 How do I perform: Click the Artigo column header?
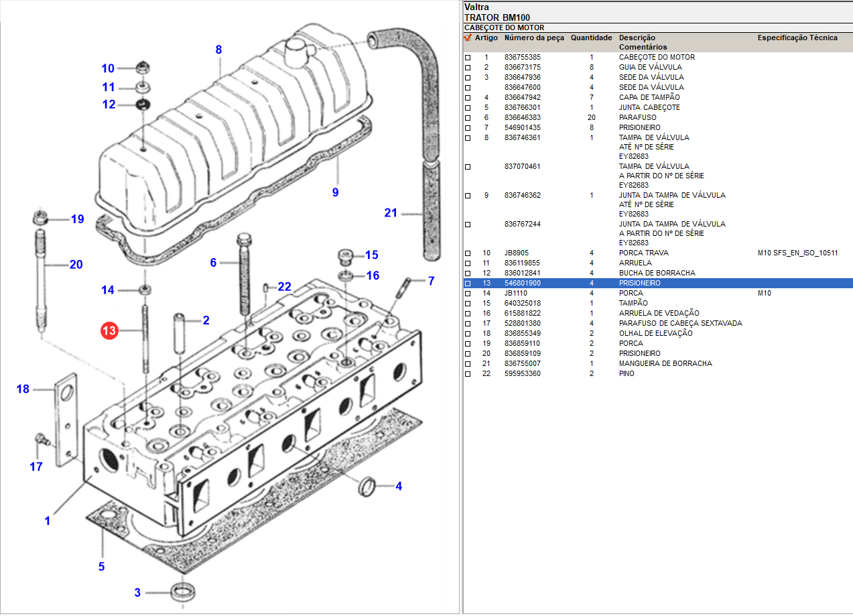[x=486, y=38]
